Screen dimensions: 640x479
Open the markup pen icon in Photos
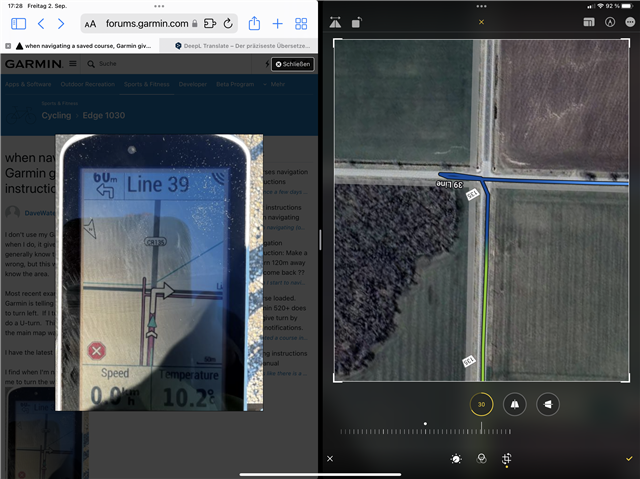pos(610,22)
